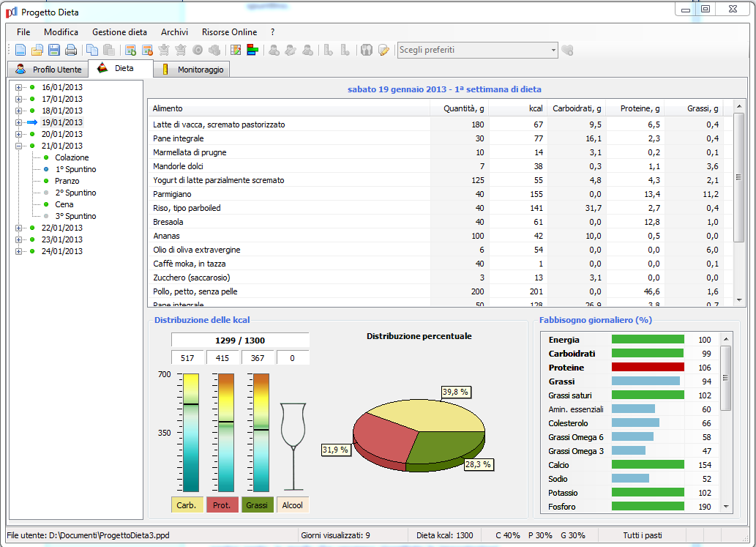Click the Save floppy disk icon
Image resolution: width=756 pixels, height=547 pixels.
(53, 50)
